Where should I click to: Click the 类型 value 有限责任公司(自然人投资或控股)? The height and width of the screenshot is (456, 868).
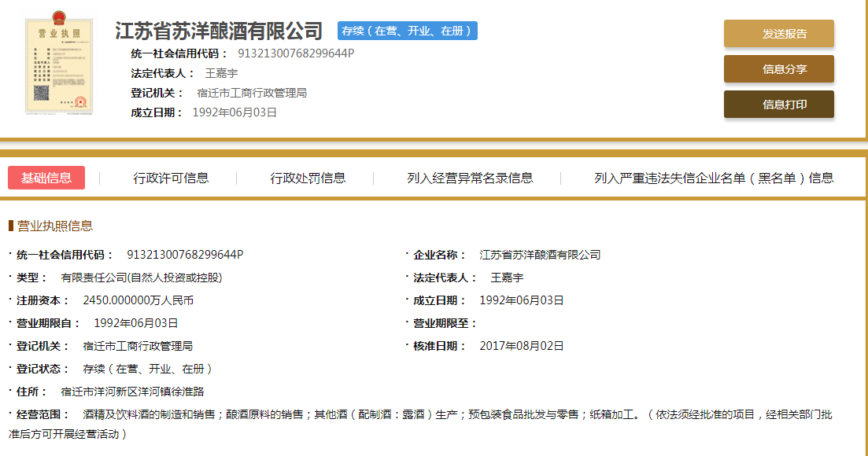click(x=142, y=278)
